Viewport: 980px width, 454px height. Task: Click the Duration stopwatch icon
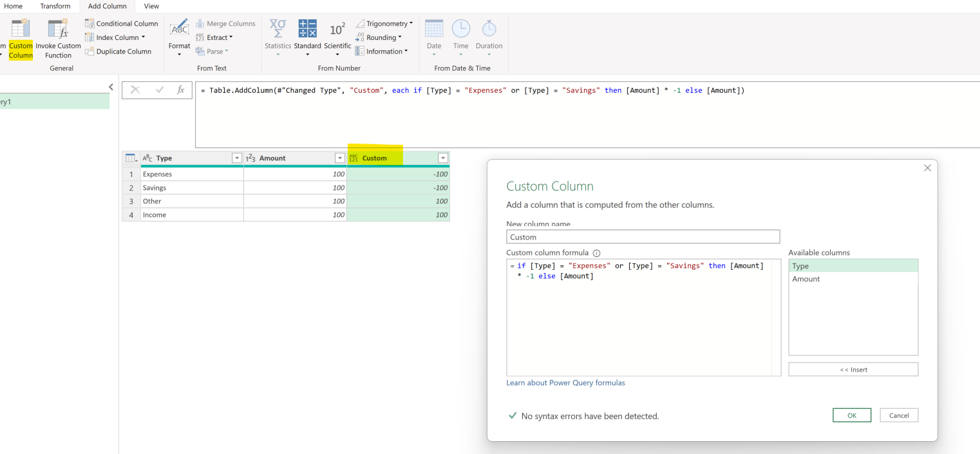coord(489,28)
